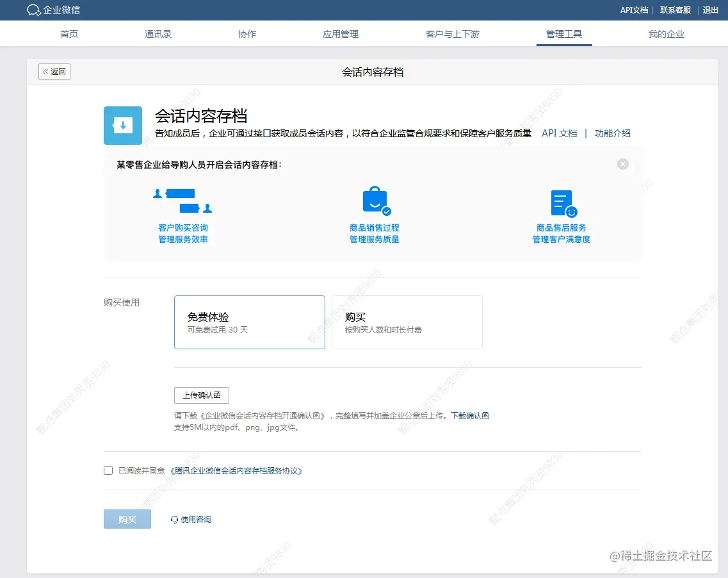Open the 通讯录 tab

(158, 34)
